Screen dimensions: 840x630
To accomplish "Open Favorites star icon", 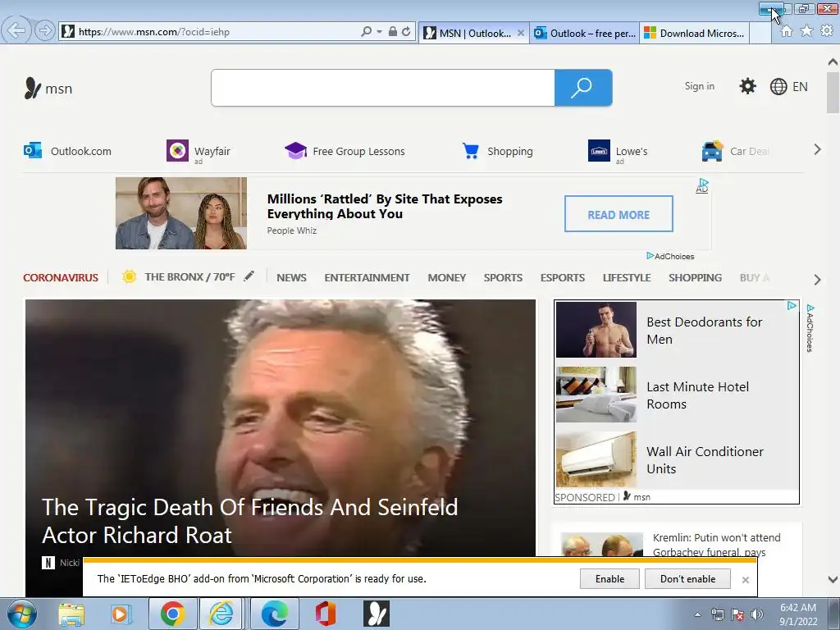I will pos(806,31).
